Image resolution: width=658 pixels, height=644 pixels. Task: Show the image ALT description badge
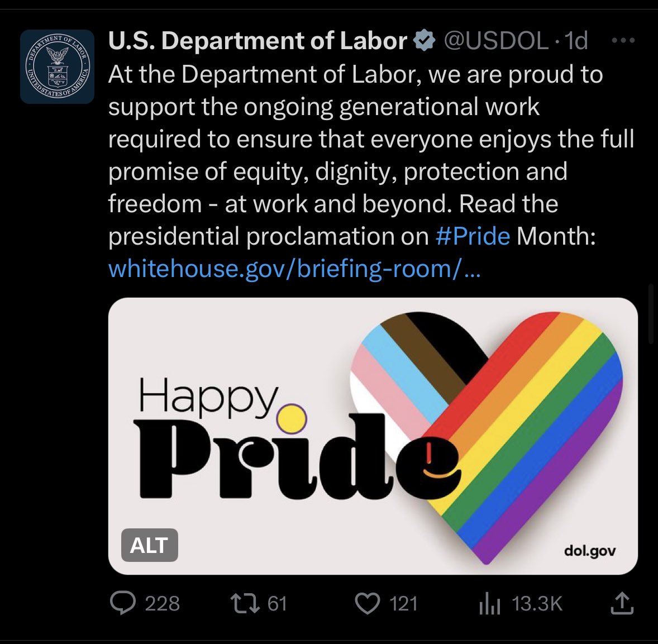[149, 545]
